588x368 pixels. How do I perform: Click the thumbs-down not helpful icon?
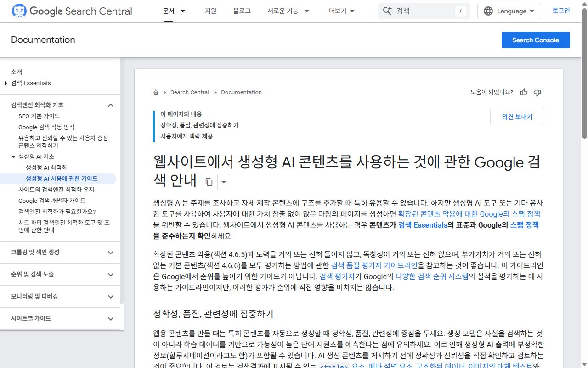[537, 92]
